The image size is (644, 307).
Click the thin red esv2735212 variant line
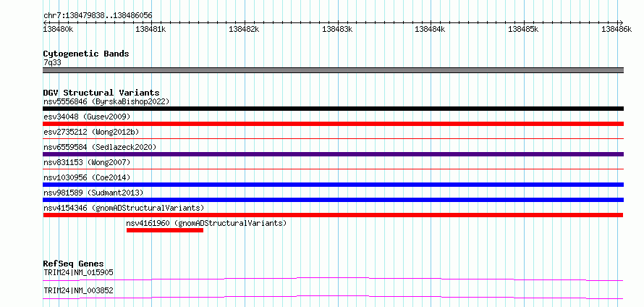coord(333,139)
